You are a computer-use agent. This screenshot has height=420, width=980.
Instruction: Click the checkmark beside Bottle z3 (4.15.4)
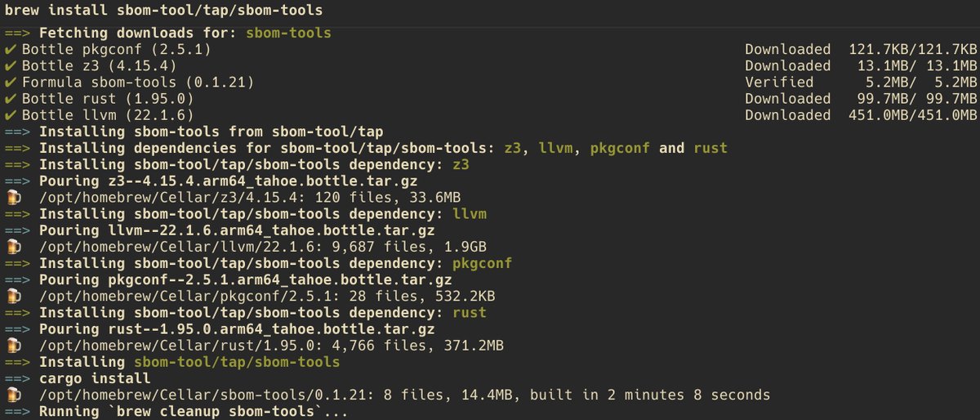[10, 65]
